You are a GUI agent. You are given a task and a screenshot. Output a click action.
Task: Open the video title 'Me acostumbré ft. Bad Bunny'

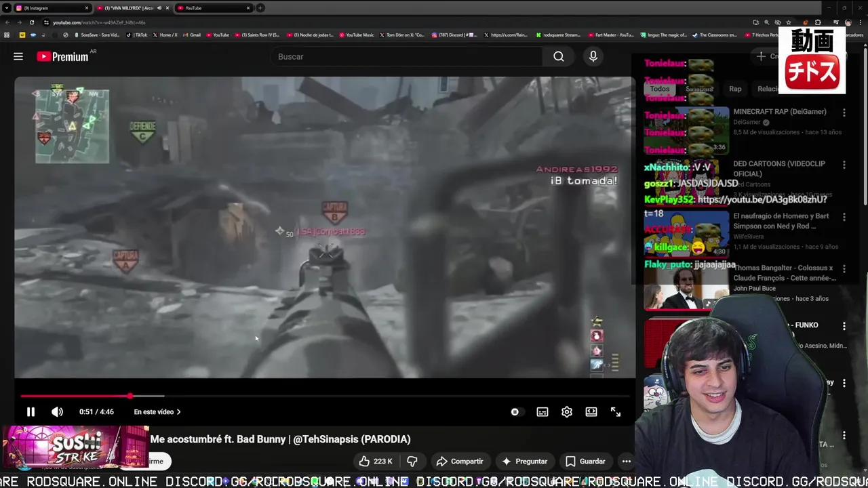point(281,439)
